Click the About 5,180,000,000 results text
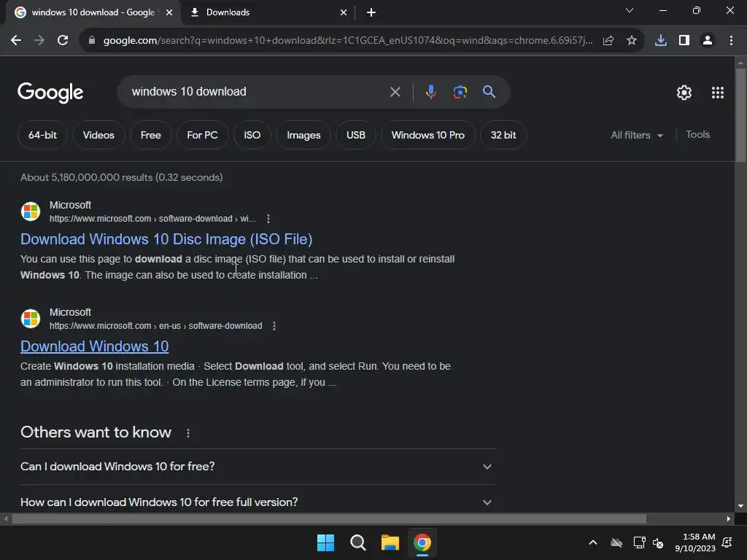 pos(122,177)
